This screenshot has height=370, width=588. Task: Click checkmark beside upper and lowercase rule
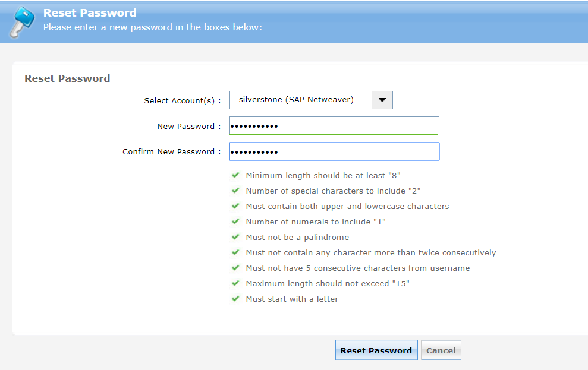pos(236,206)
